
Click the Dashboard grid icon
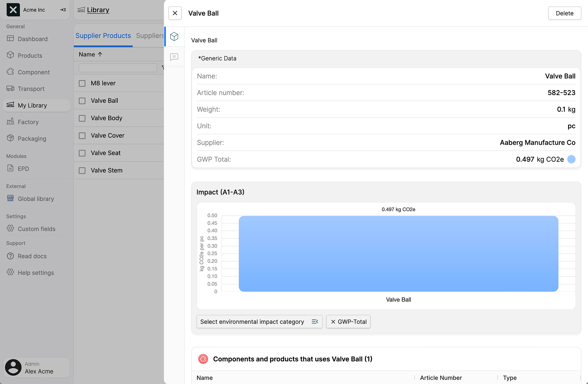click(10, 39)
